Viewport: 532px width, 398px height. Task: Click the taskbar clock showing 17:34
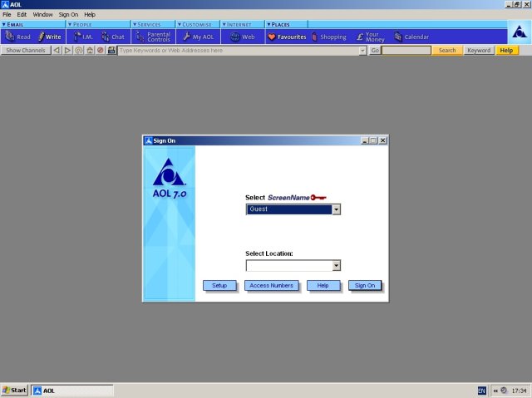point(519,391)
